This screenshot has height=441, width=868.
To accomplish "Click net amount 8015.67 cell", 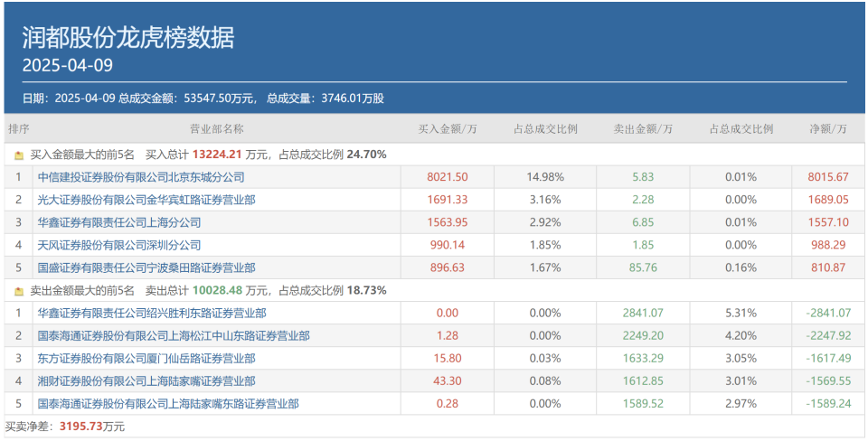I will (828, 178).
